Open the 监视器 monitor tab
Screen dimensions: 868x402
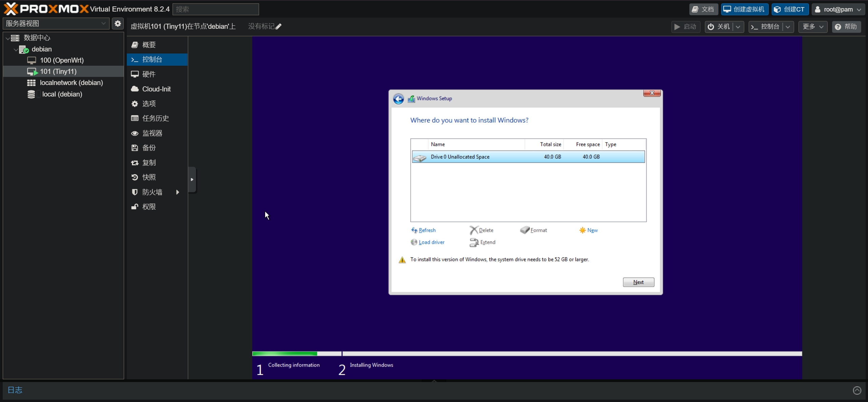point(157,133)
